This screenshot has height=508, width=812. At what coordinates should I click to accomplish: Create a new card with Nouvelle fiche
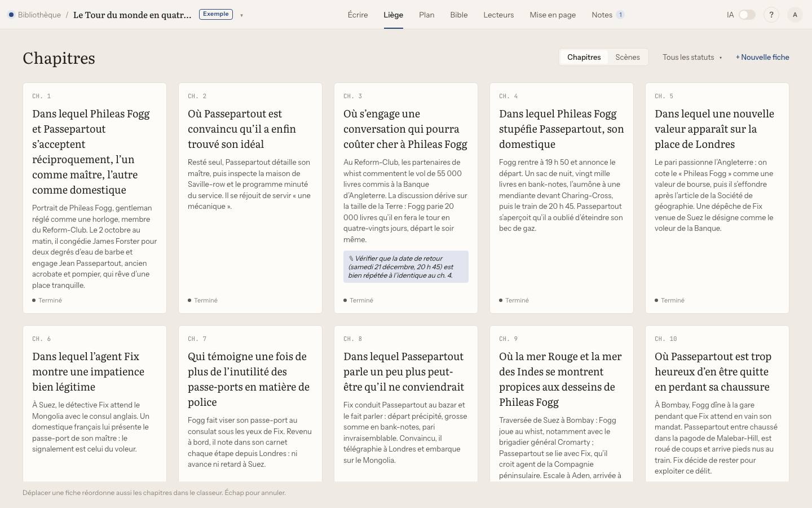click(x=762, y=57)
